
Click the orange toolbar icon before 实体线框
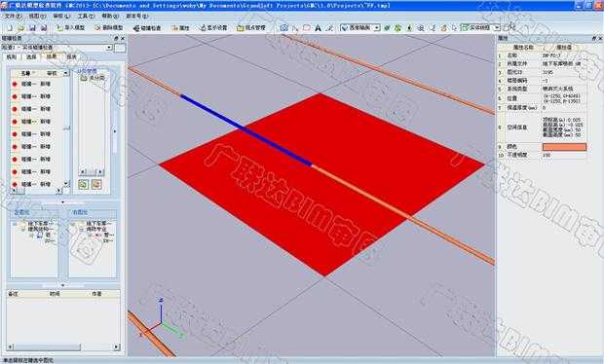[443, 27]
